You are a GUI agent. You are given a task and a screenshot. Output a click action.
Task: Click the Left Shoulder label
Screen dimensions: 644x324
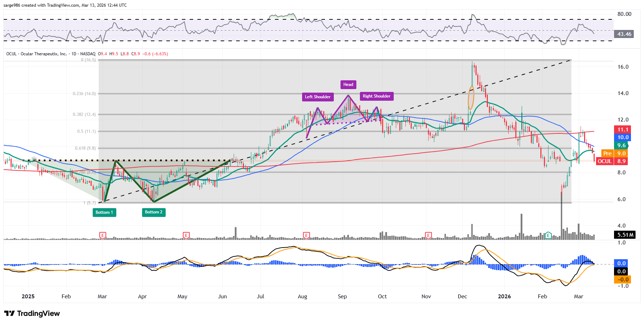317,97
